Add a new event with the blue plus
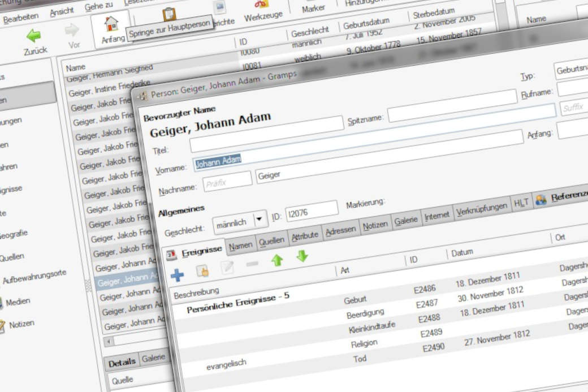588x392 pixels. coord(178,274)
